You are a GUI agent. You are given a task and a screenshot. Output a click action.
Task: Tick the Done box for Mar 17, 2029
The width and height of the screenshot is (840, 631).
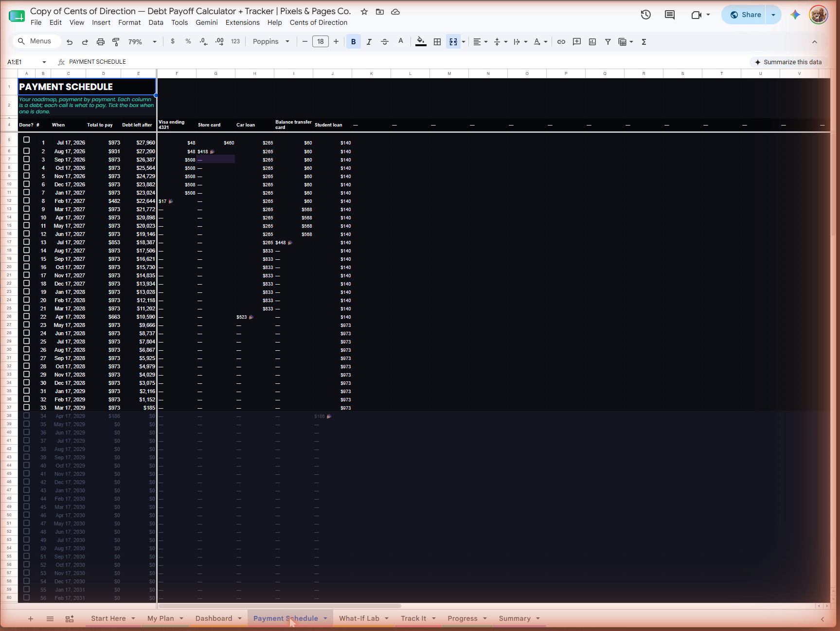click(x=27, y=407)
